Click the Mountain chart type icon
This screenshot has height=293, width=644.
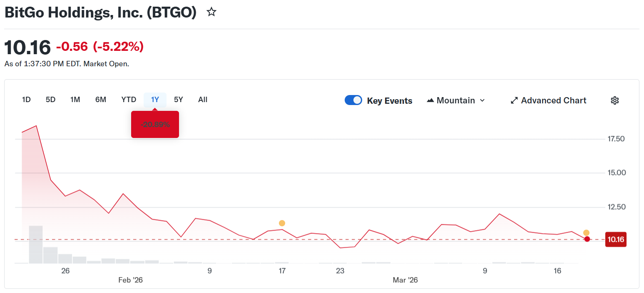pyautogui.click(x=430, y=100)
